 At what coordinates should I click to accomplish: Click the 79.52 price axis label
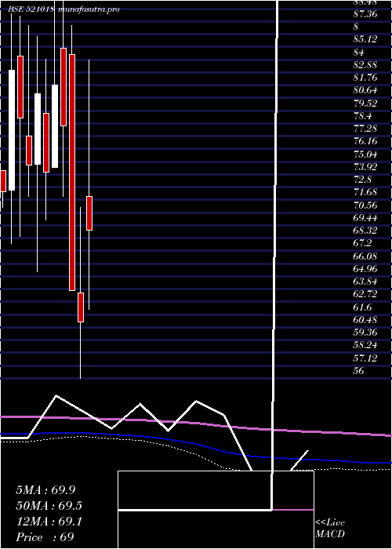[x=365, y=103]
